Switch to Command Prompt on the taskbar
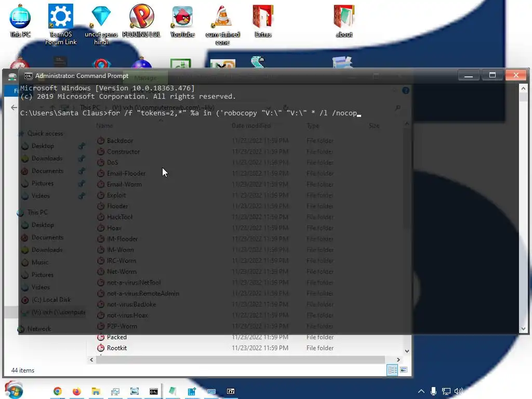 (x=154, y=391)
